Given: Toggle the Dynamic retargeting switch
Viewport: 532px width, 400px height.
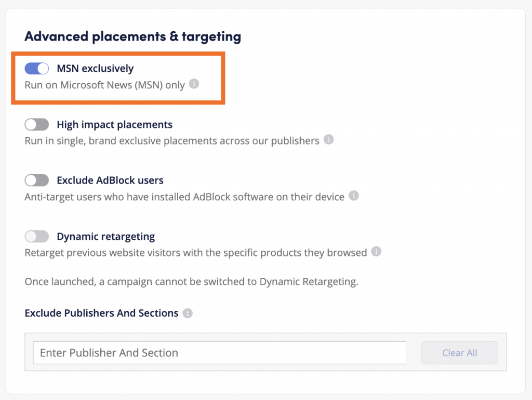Looking at the screenshot, I should [x=36, y=237].
